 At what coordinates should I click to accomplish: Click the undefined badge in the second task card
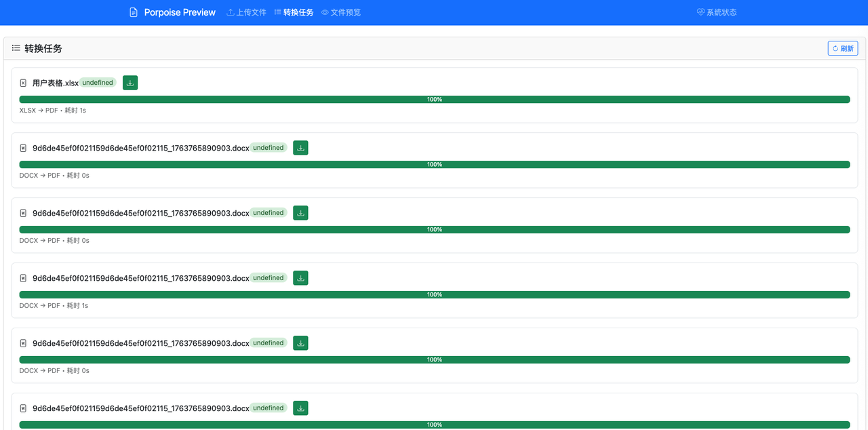pos(269,148)
